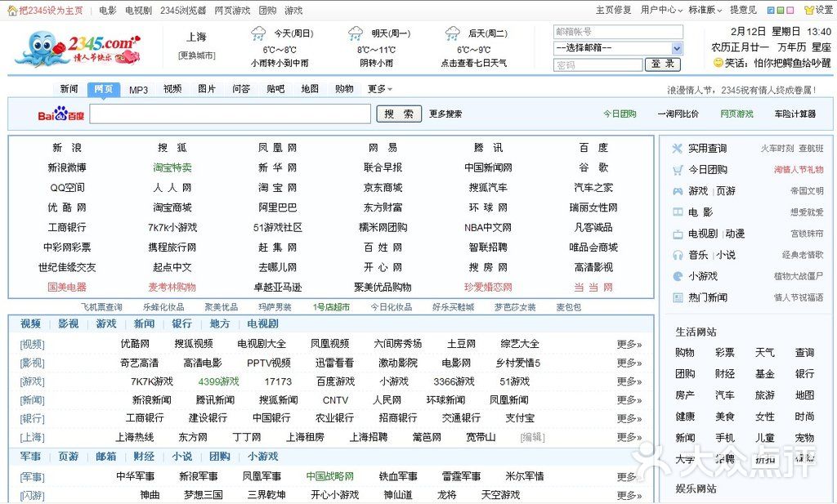Click the home icon beside 把2345设为主页

(x=12, y=10)
